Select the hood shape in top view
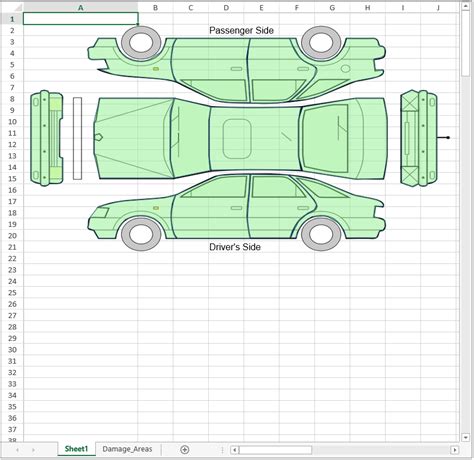 [133, 138]
